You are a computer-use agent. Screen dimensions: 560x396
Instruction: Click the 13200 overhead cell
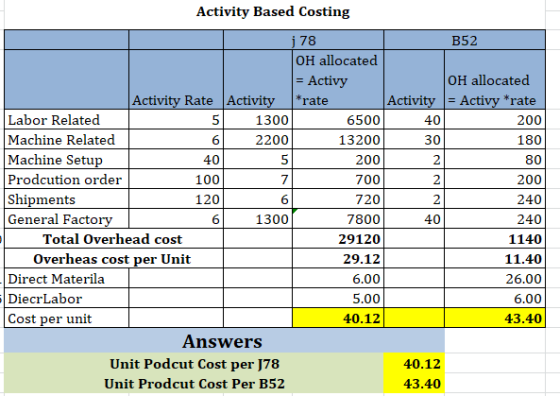click(x=338, y=140)
